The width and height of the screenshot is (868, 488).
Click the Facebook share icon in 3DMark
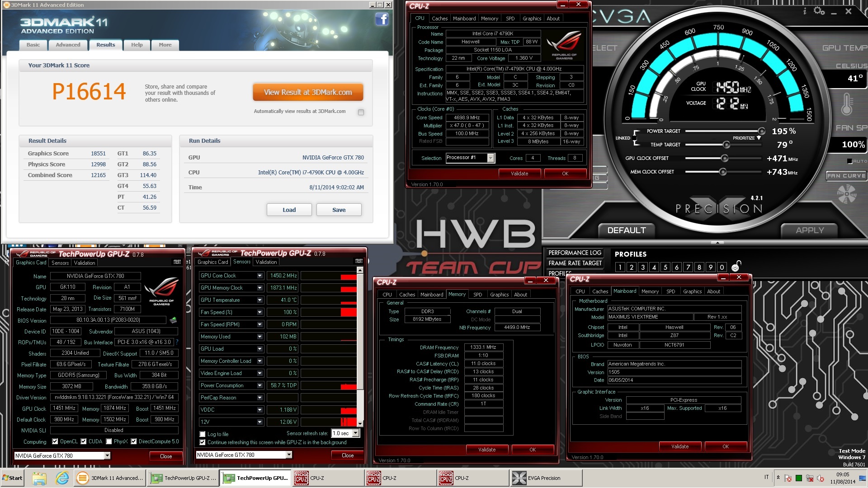382,19
